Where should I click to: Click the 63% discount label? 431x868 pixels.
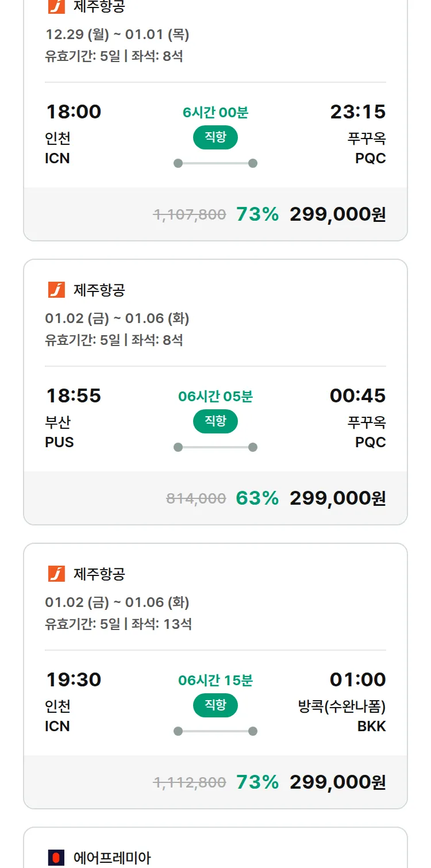tap(257, 498)
